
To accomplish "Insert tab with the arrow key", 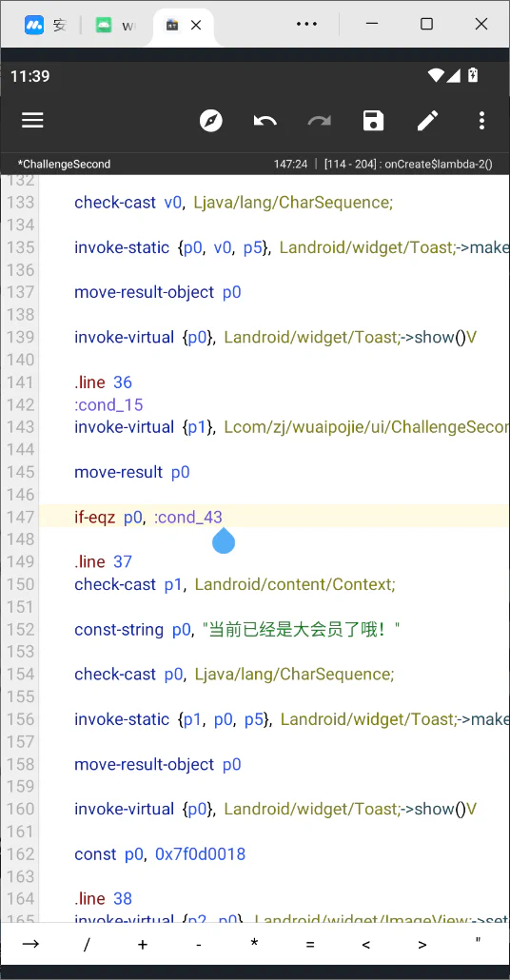I will coord(30,944).
